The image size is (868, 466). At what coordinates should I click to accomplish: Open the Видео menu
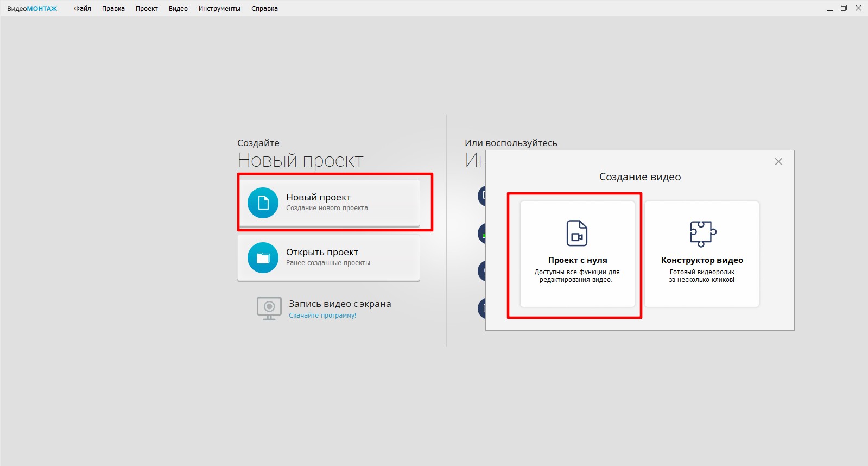click(178, 9)
